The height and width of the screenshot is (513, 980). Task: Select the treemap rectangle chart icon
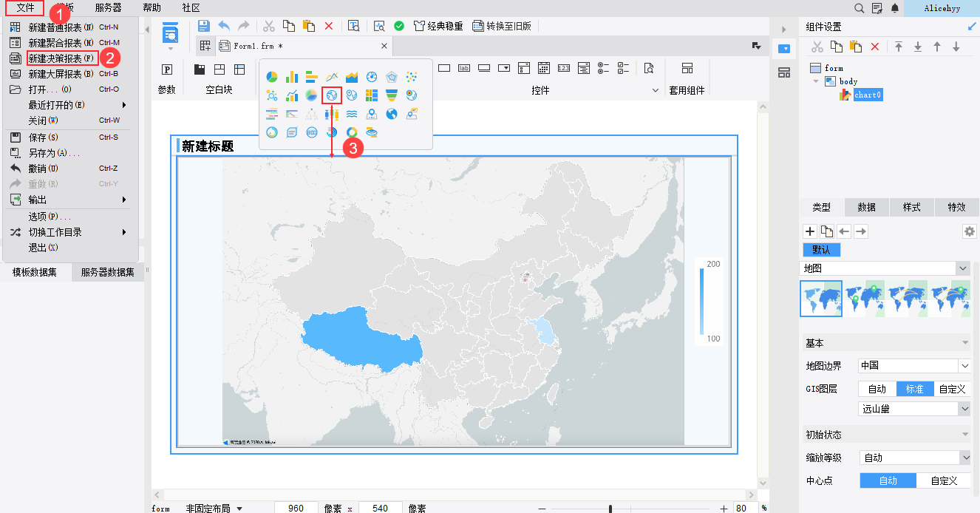(372, 95)
